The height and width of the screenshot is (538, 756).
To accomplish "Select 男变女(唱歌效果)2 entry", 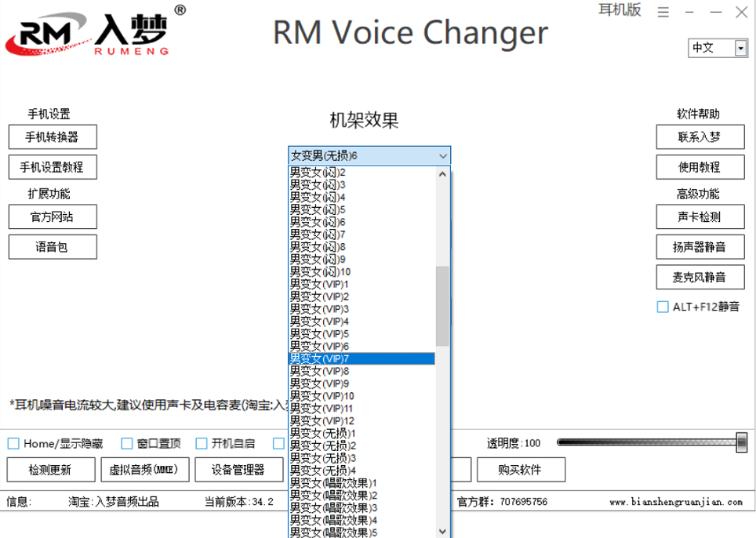I will [362, 496].
